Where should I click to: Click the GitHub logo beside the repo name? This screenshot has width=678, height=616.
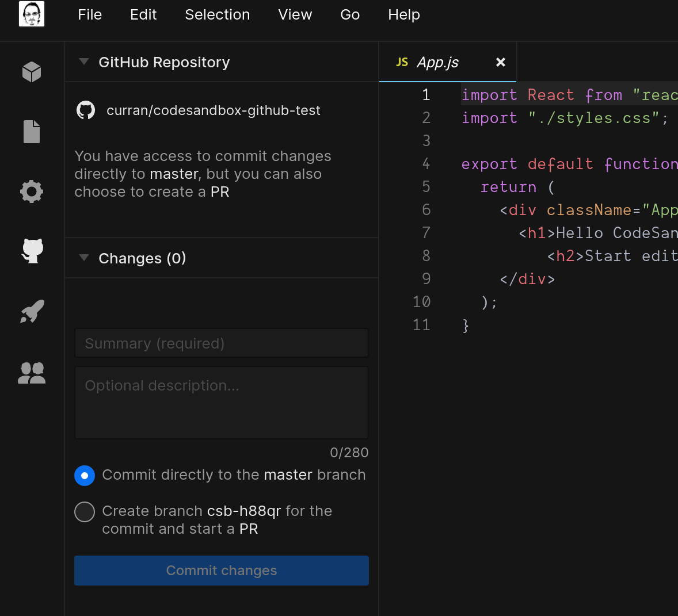(x=86, y=110)
